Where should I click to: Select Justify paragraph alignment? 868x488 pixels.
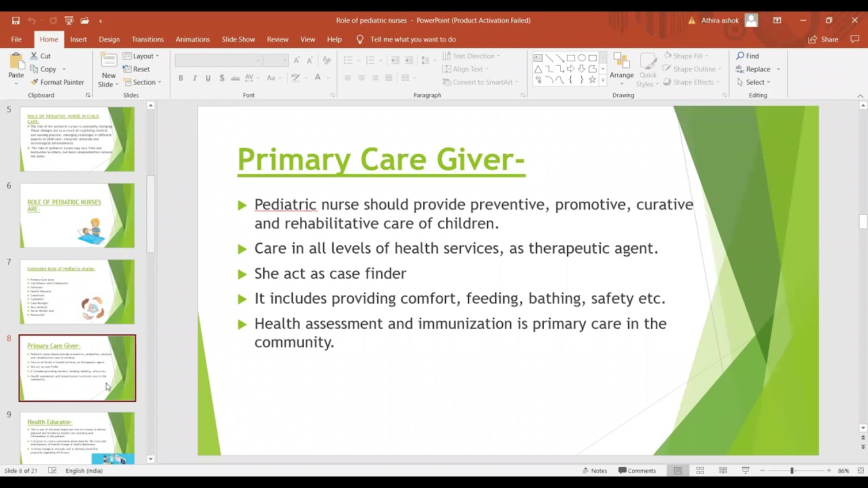click(389, 79)
